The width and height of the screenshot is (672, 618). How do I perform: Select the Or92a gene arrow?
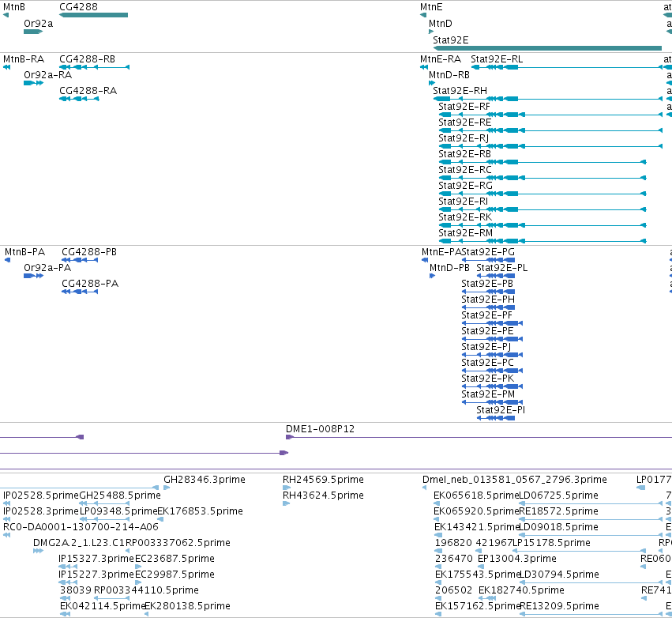[33, 32]
